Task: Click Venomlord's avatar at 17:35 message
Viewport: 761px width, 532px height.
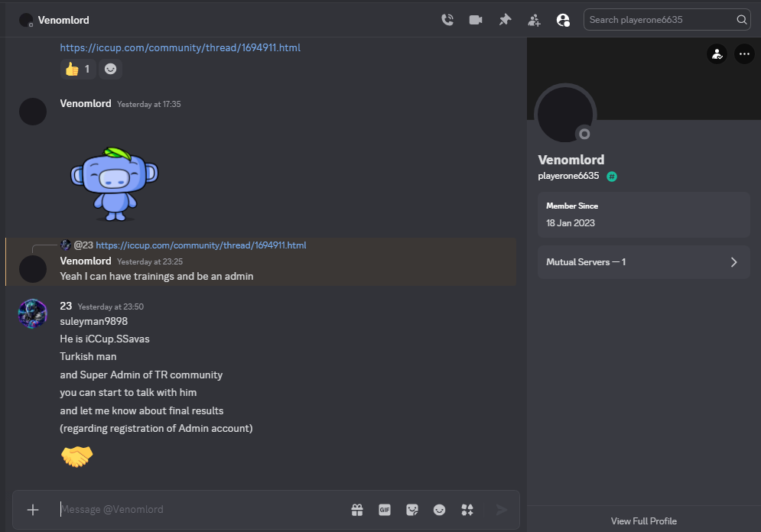Action: (33, 112)
